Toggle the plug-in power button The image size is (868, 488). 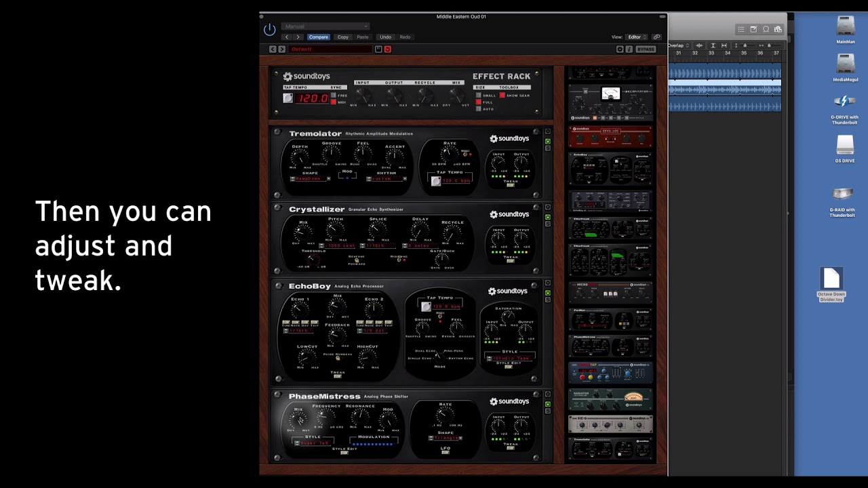[x=269, y=29]
